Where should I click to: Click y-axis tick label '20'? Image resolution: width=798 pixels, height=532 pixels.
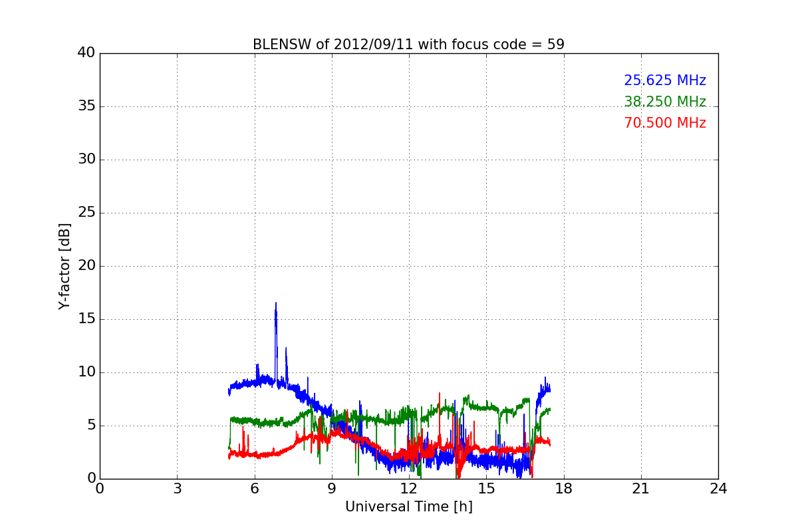[x=86, y=266]
